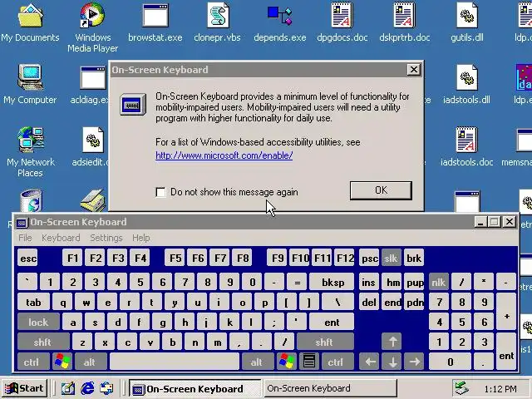Open the Settings menu
Viewport: 532px width, 399px height.
(106, 238)
